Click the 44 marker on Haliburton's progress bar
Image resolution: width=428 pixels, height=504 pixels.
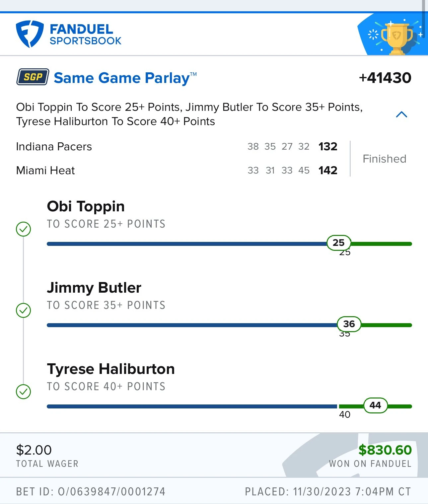click(376, 405)
